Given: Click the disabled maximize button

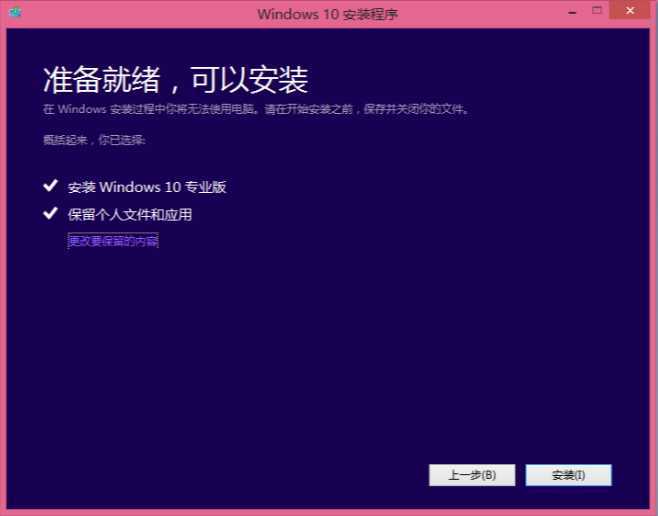Looking at the screenshot, I should point(597,10).
